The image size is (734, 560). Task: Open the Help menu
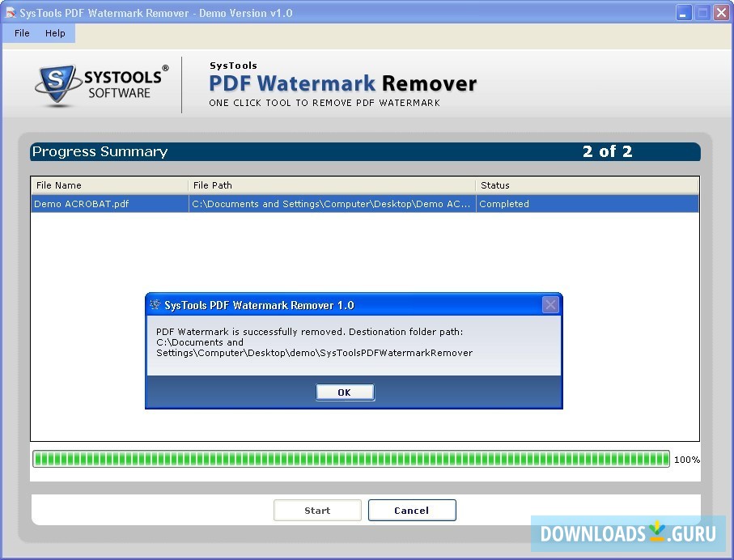pyautogui.click(x=55, y=33)
